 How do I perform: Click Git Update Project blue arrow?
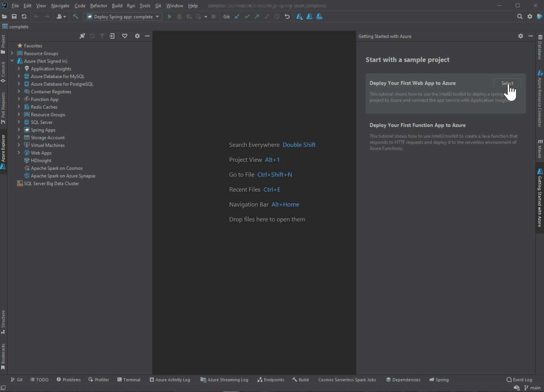pos(237,17)
